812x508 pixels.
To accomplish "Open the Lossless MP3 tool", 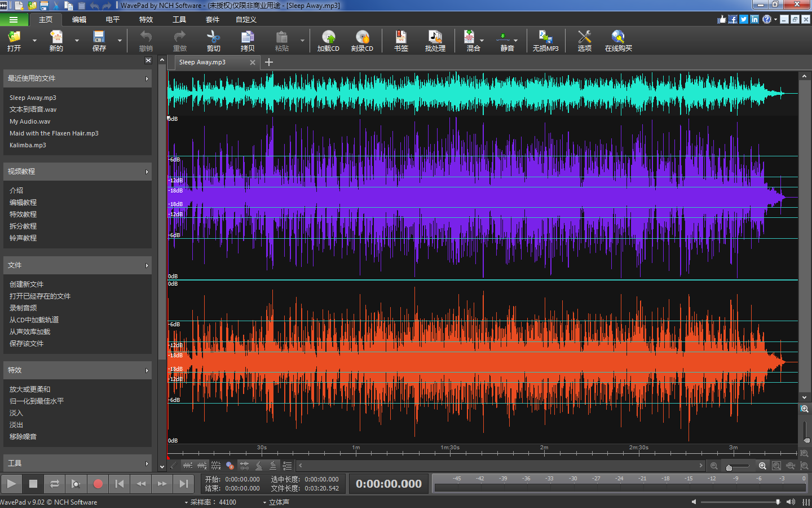I will tap(545, 41).
